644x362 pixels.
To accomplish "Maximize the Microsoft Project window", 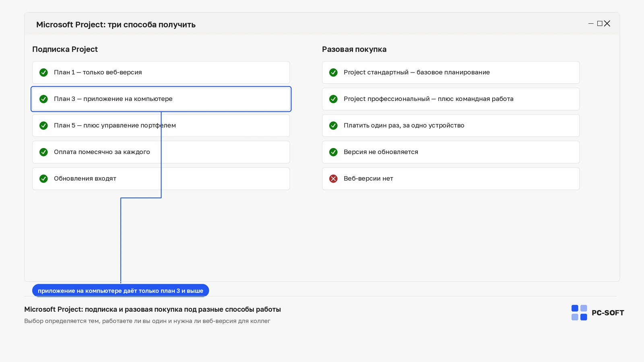I will coord(600,24).
